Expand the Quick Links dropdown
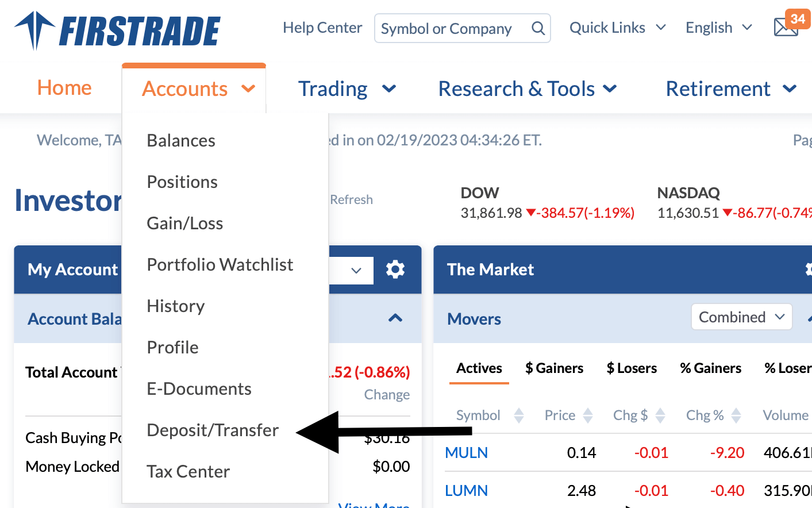 pos(617,28)
